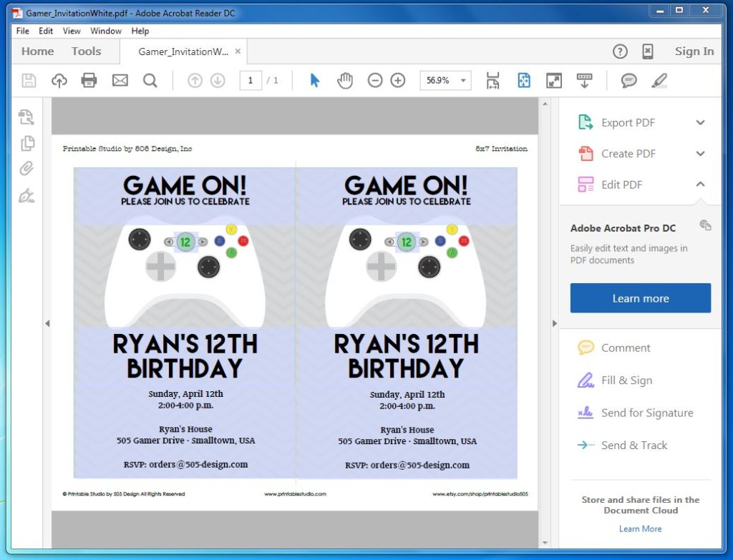Switch to the Tools tab
This screenshot has width=733, height=560.
pos(86,51)
